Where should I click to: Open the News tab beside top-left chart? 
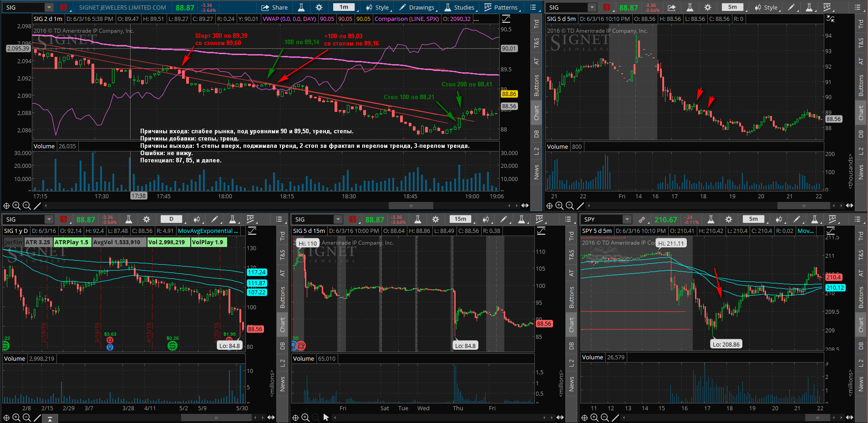click(x=536, y=172)
